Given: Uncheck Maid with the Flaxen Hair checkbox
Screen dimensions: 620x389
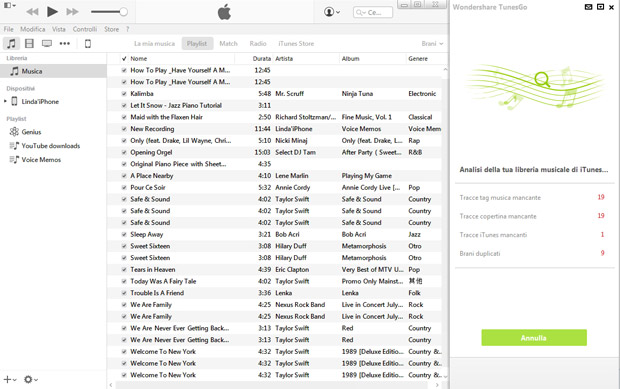Looking at the screenshot, I should point(124,117).
